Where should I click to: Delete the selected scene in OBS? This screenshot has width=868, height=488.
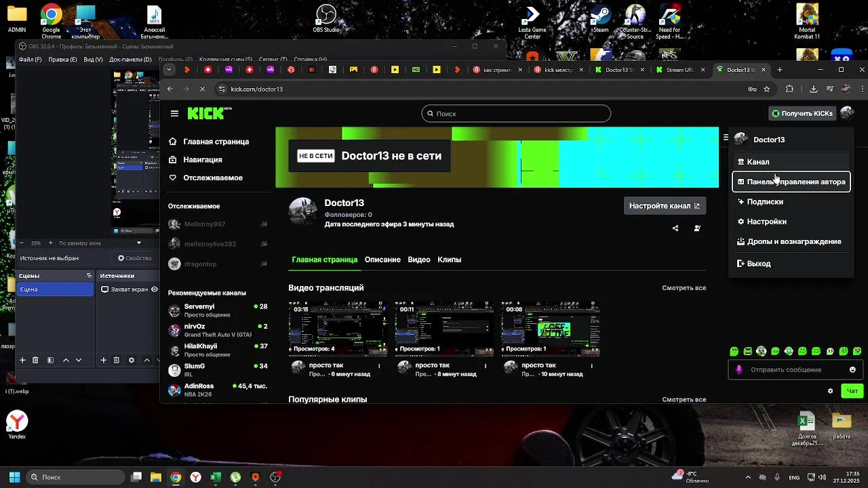click(35, 360)
